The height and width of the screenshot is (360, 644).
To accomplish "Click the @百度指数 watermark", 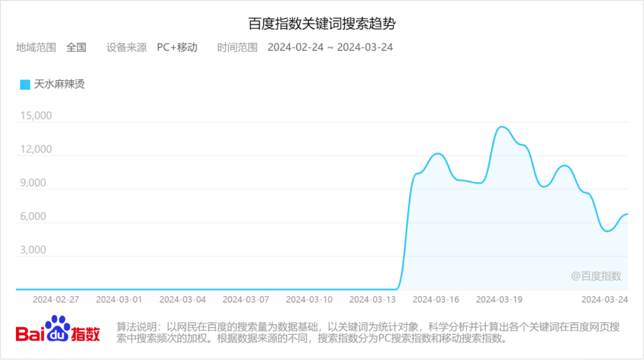I will 596,276.
